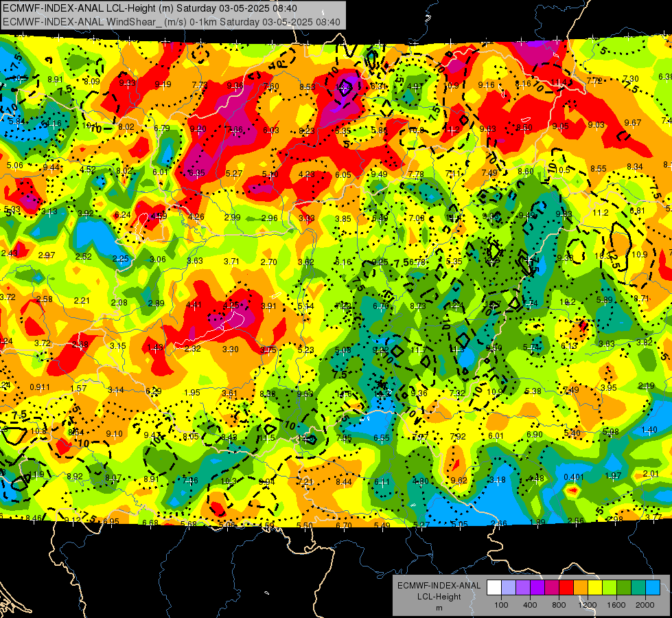Click the 12.5 contour label
The image size is (672, 618).
[614, 259]
